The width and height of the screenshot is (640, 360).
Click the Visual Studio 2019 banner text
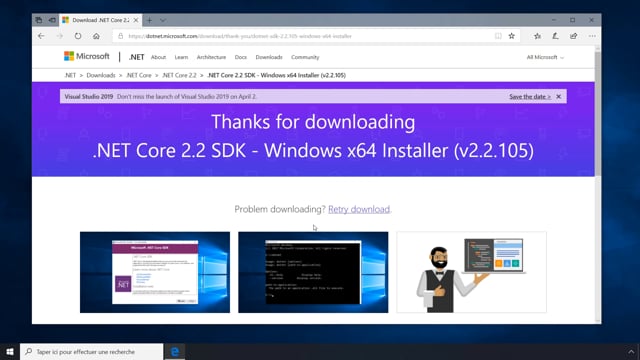tap(160, 97)
